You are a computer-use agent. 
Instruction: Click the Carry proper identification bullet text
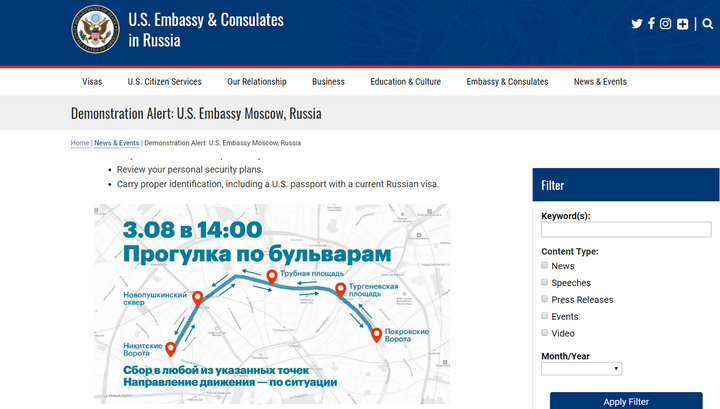click(x=278, y=184)
